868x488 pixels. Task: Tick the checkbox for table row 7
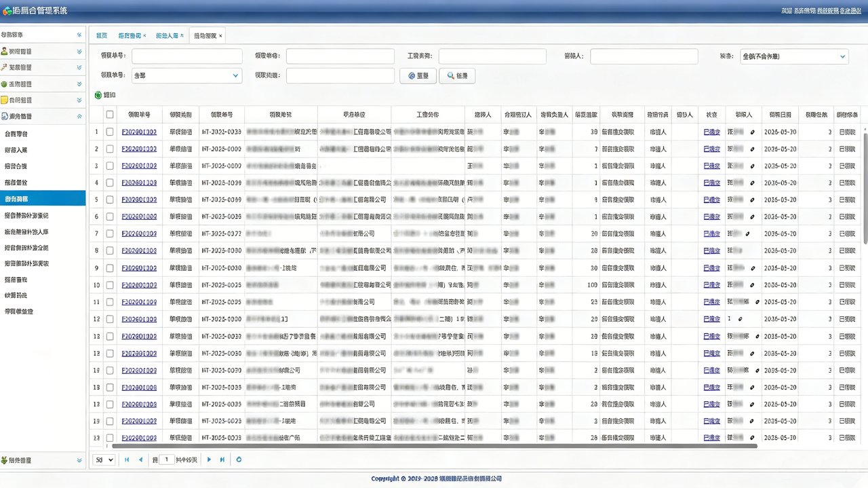110,233
